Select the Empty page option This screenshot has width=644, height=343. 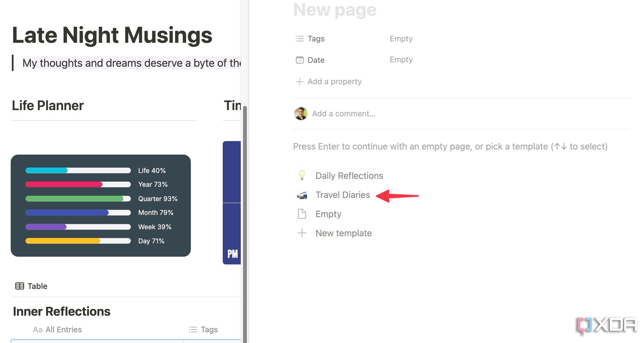(x=328, y=214)
